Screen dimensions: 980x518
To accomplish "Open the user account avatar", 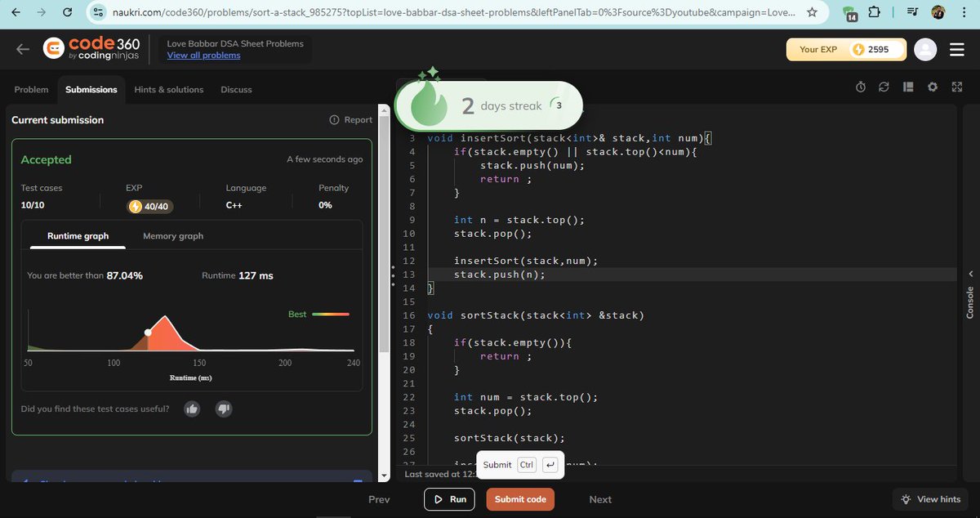I will click(925, 49).
